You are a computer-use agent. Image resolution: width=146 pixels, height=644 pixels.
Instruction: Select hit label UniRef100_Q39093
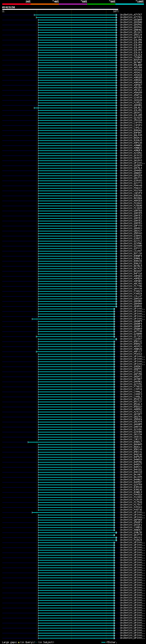click(x=131, y=180)
